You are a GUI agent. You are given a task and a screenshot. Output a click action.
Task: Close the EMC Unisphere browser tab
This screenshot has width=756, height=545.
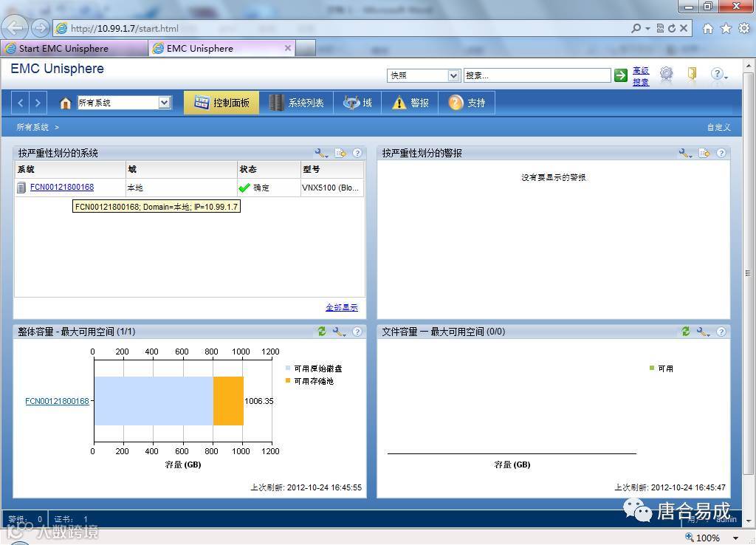point(288,48)
